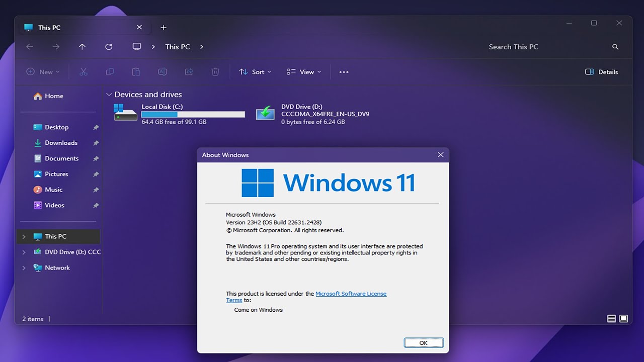The height and width of the screenshot is (362, 644).
Task: Toggle the Details pane button
Action: (x=601, y=72)
